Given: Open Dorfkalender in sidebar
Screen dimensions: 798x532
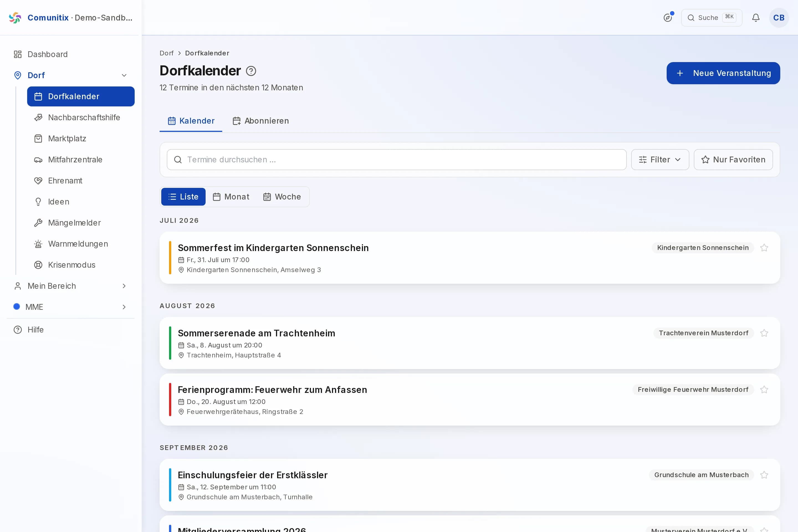Looking at the screenshot, I should pos(81,96).
